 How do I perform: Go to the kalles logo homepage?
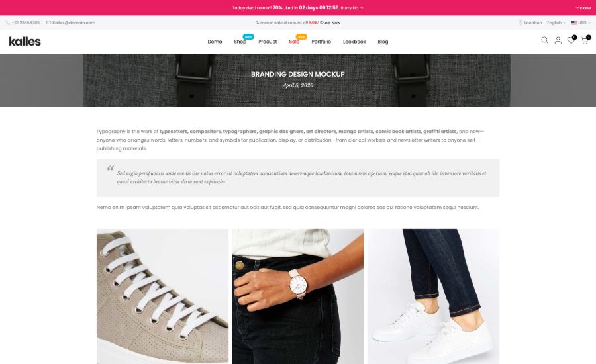pyautogui.click(x=25, y=42)
